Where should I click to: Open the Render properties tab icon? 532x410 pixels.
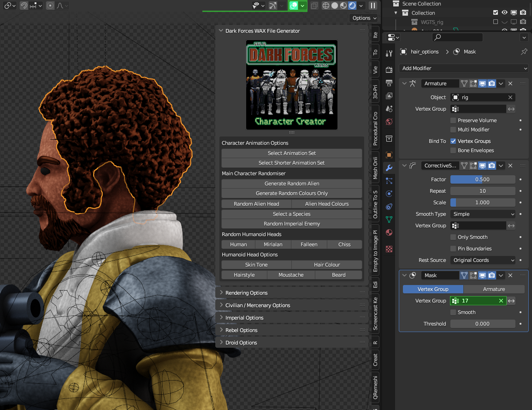[389, 70]
